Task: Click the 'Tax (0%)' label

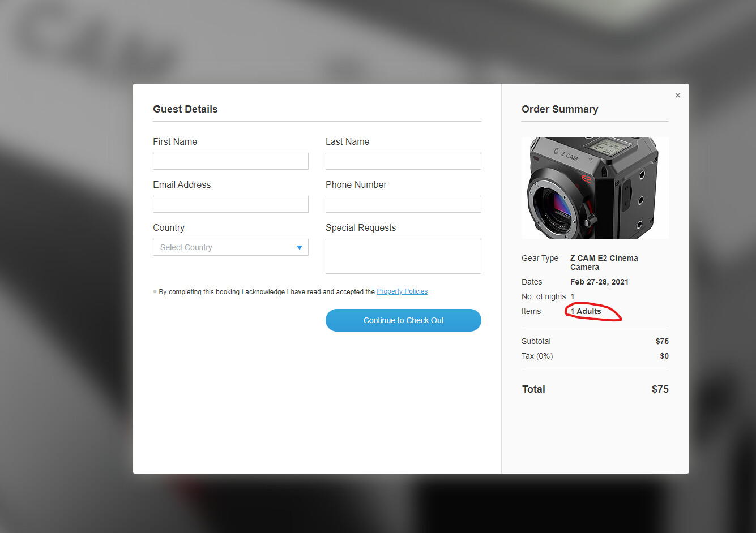Action: coord(537,356)
